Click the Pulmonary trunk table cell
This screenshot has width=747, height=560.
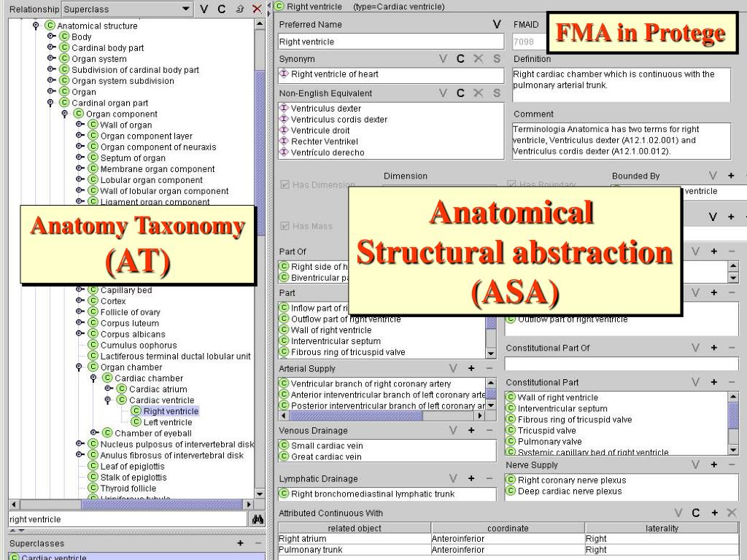point(355,550)
